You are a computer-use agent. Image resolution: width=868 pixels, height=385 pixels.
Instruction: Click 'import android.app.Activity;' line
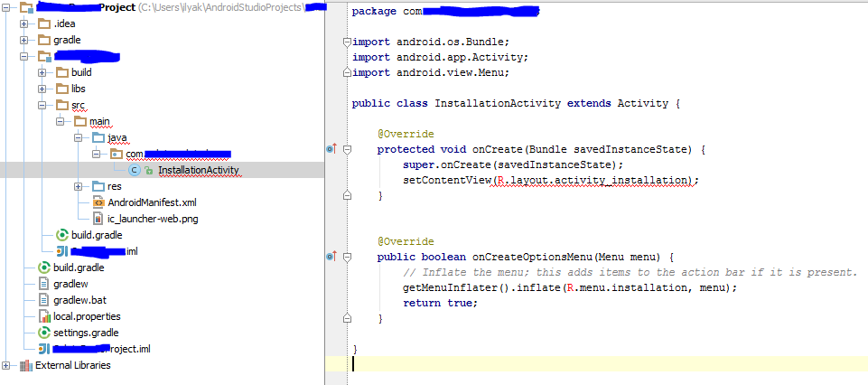[441, 57]
